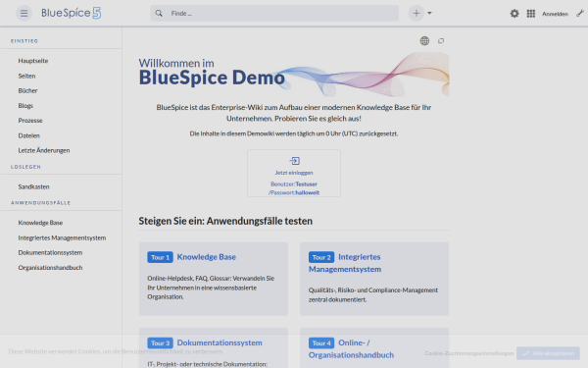Screen dimensions: 588x368
Task: Click the LOSLEGEN section header
Action: pos(25,167)
